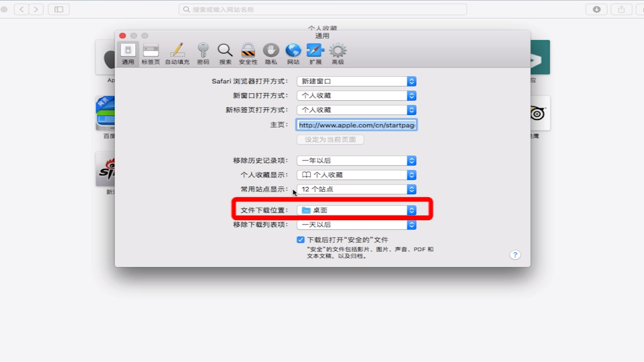
Task: Click the Safari address search bar
Action: [323, 9]
